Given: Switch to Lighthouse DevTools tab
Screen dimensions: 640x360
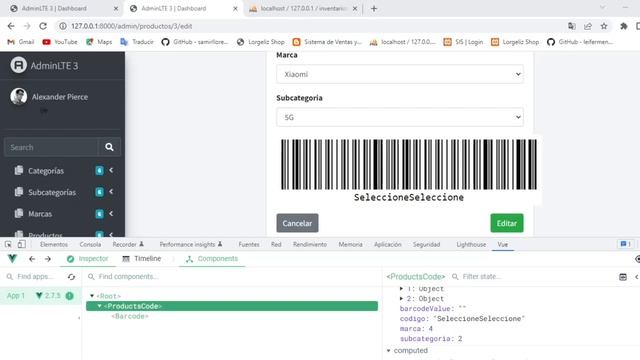Looking at the screenshot, I should 471,244.
